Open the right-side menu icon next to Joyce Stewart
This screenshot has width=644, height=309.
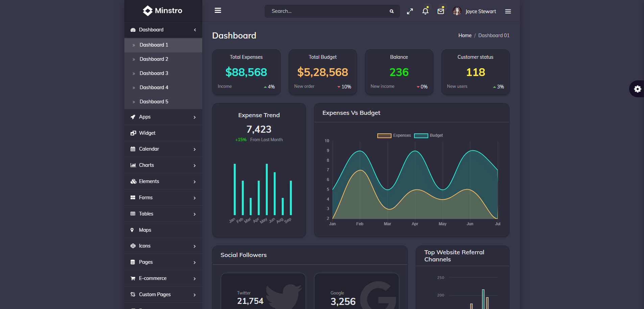click(x=508, y=11)
